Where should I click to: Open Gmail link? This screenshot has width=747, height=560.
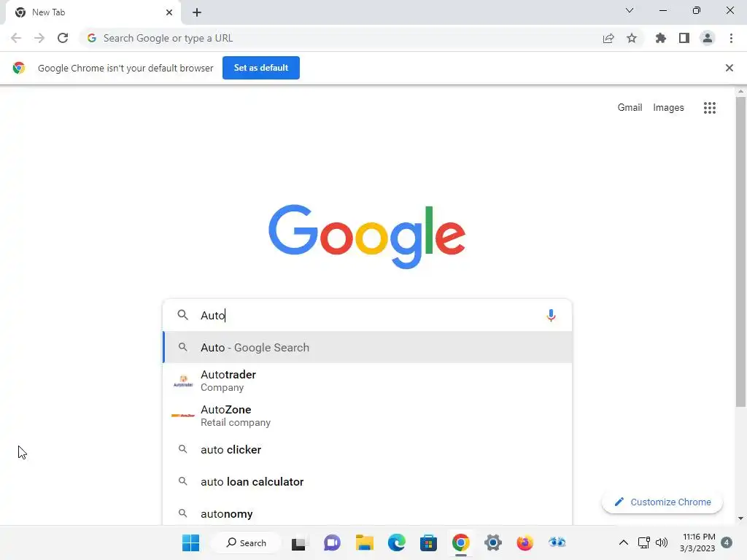[x=630, y=108]
